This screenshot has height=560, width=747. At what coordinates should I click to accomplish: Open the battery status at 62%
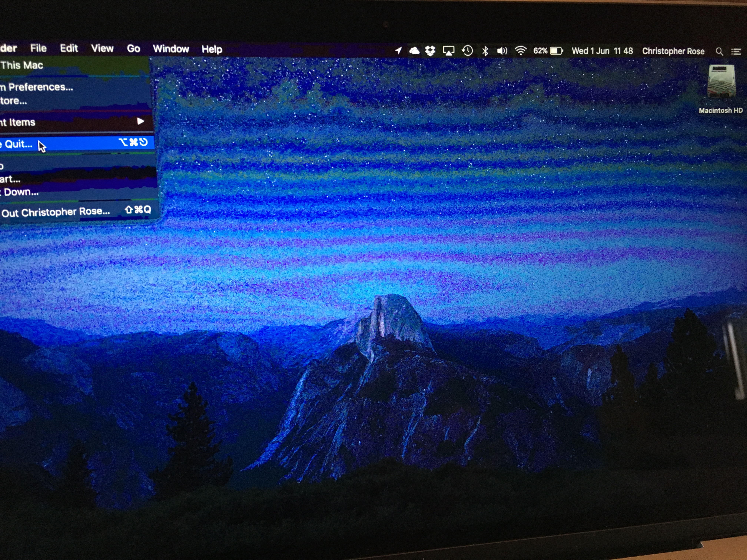(548, 51)
